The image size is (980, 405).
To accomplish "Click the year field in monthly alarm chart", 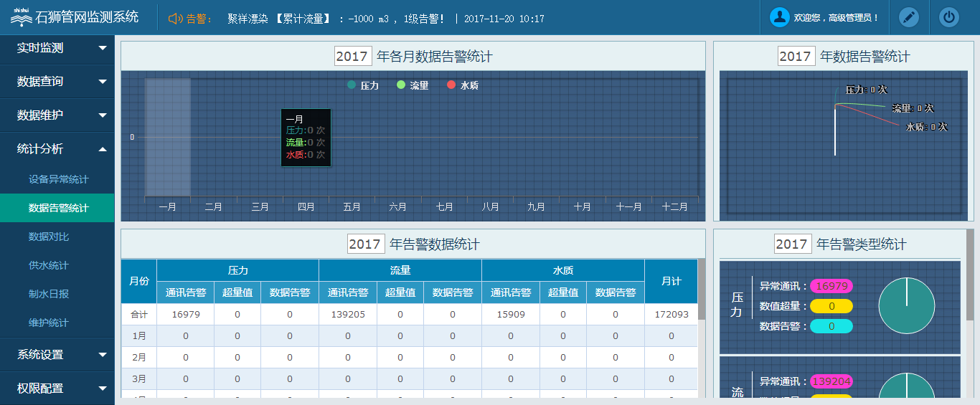I will 353,57.
